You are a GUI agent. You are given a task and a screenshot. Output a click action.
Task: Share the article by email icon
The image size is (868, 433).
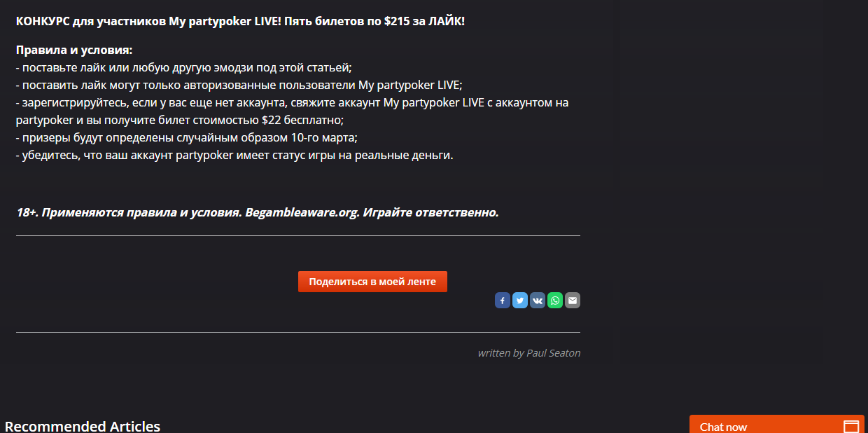coord(573,301)
